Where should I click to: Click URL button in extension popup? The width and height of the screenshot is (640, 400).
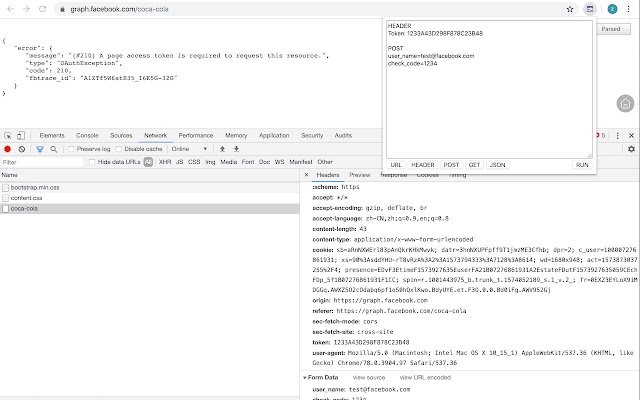click(x=396, y=165)
